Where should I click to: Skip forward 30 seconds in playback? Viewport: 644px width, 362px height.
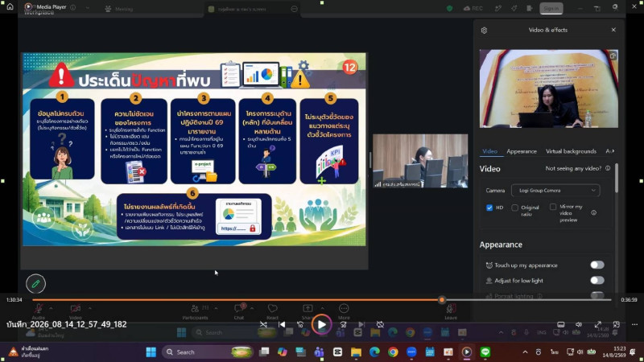[x=344, y=325]
